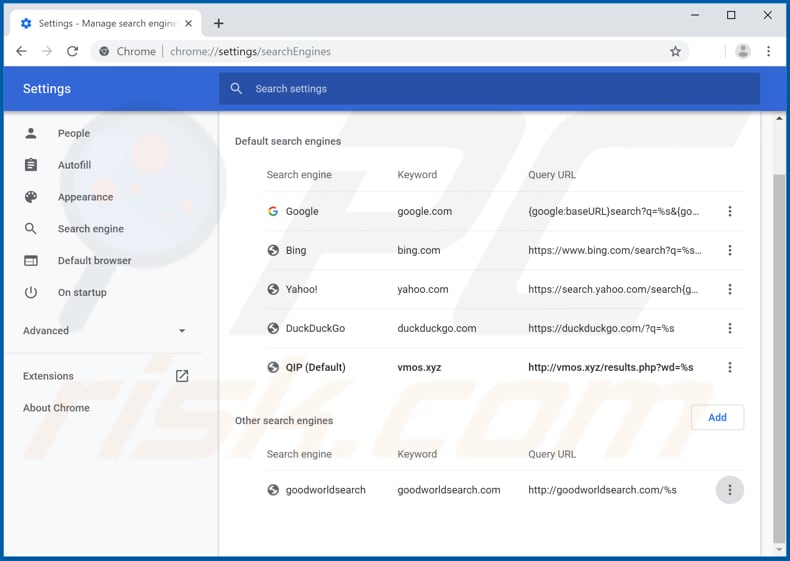
Task: Open the Extensions link
Action: [x=48, y=376]
